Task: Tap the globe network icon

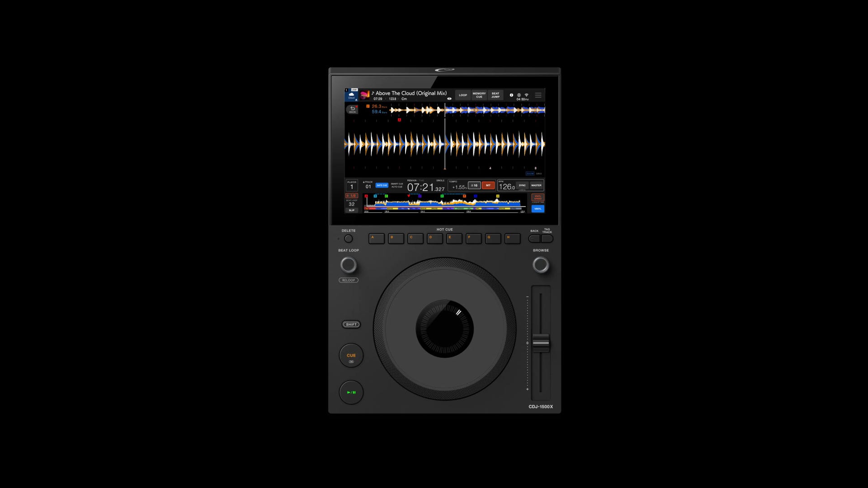Action: [x=519, y=95]
